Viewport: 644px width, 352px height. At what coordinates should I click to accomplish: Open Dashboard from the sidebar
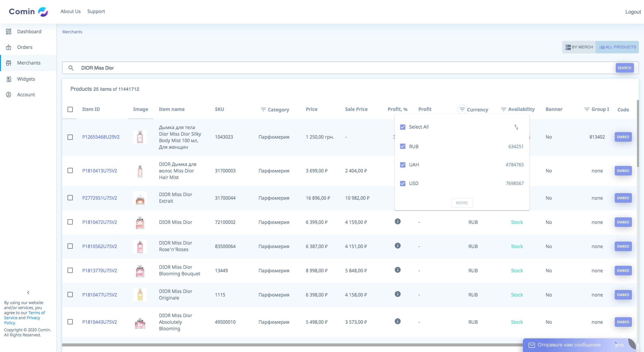pyautogui.click(x=29, y=32)
